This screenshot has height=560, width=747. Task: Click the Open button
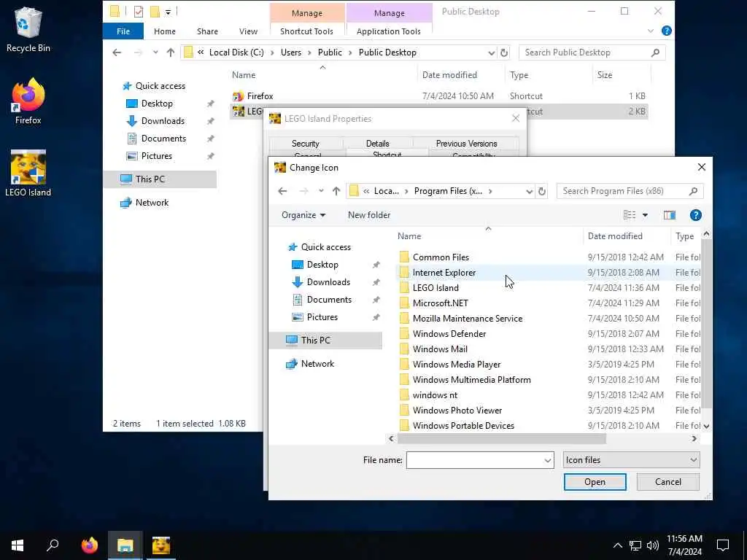pyautogui.click(x=595, y=482)
